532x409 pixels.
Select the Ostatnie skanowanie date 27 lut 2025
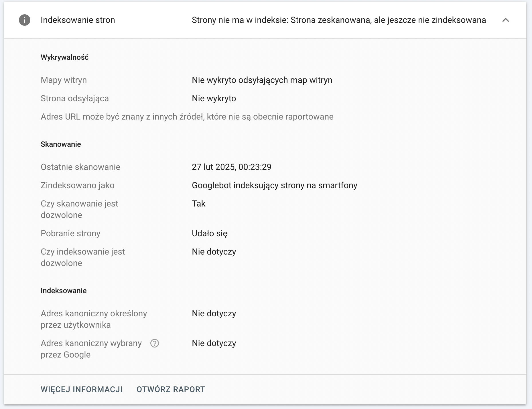pos(232,167)
